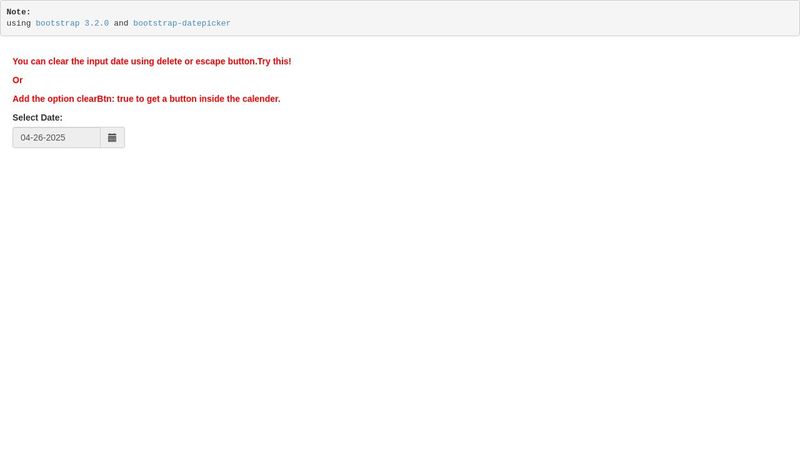Click the red "Or" text
800x450 pixels.
click(x=17, y=80)
